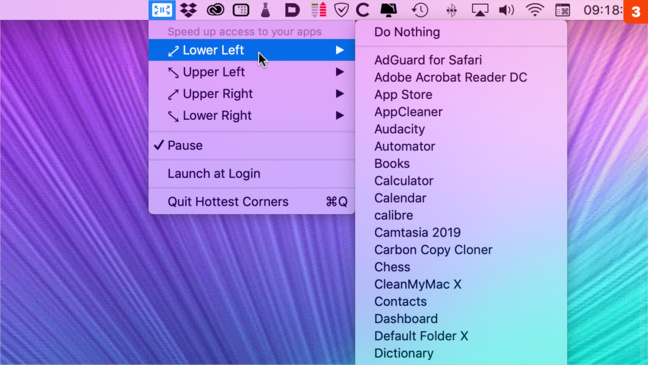Click the Bluetooth menu bar icon

tap(452, 10)
